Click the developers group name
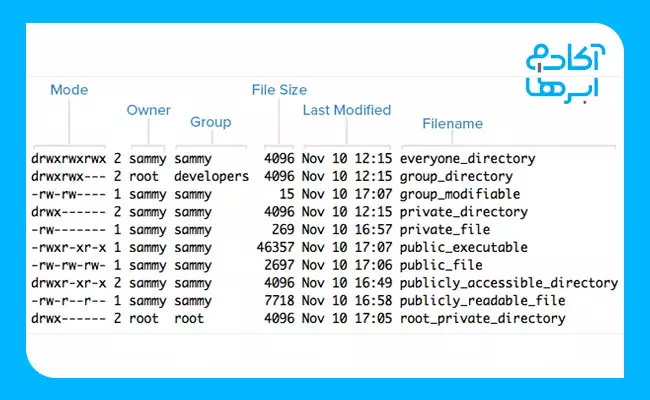 click(x=211, y=176)
